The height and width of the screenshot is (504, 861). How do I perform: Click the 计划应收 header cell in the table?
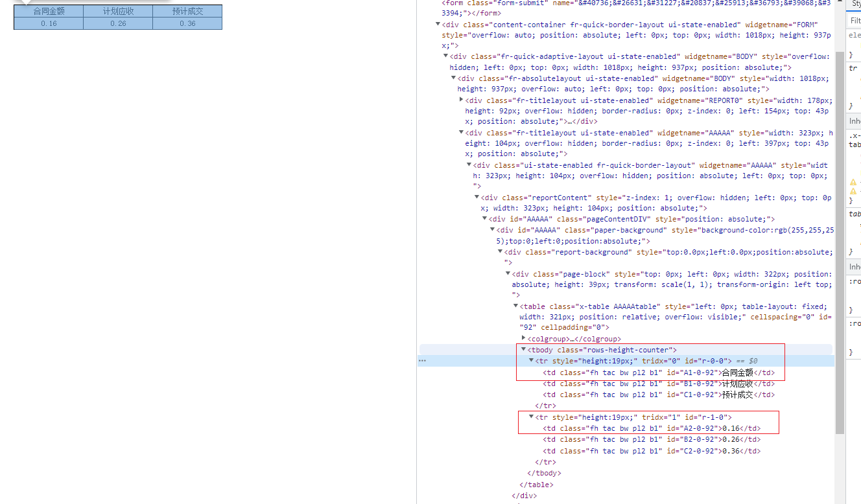[x=118, y=11]
